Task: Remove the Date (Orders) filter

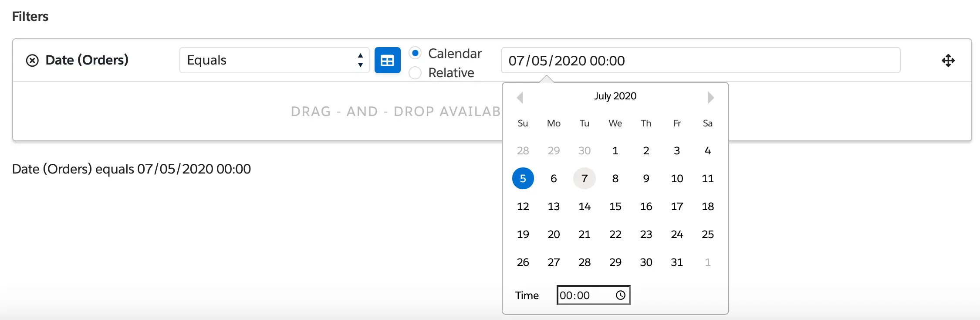Action: [x=32, y=60]
